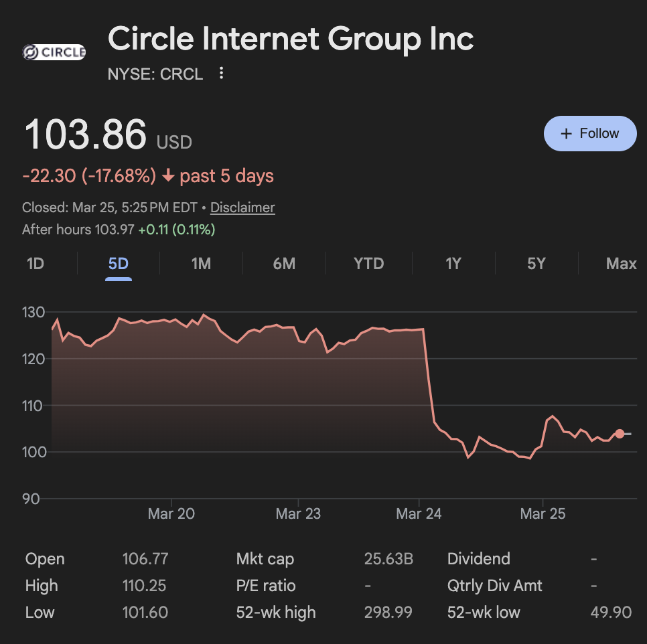The image size is (647, 644).
Task: Switch to the 1Y chart range
Action: pos(453,264)
